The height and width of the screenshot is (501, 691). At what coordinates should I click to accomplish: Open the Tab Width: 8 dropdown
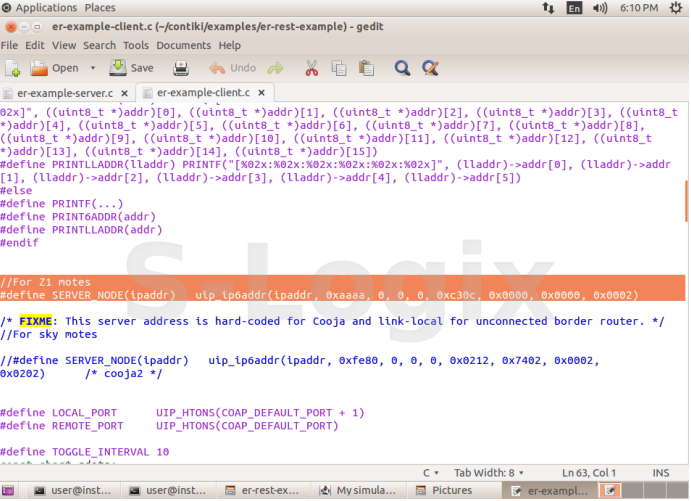(x=488, y=473)
